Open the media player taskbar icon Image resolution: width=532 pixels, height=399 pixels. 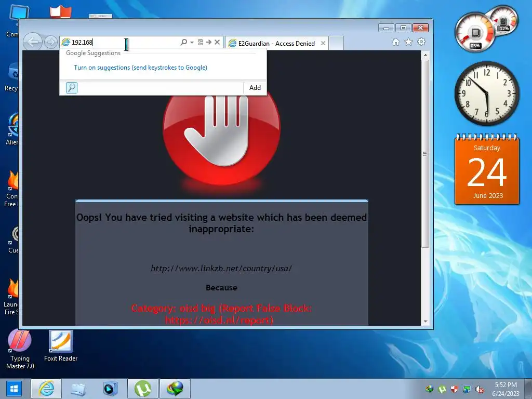click(x=110, y=389)
